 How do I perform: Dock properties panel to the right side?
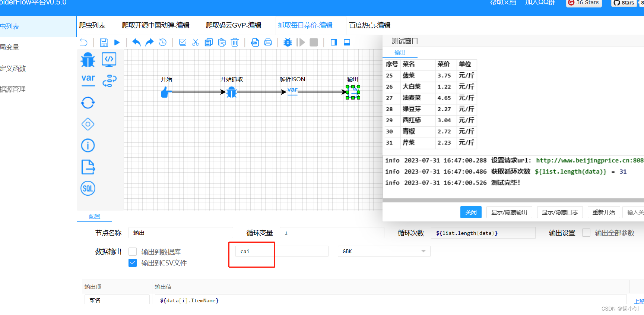tap(334, 42)
